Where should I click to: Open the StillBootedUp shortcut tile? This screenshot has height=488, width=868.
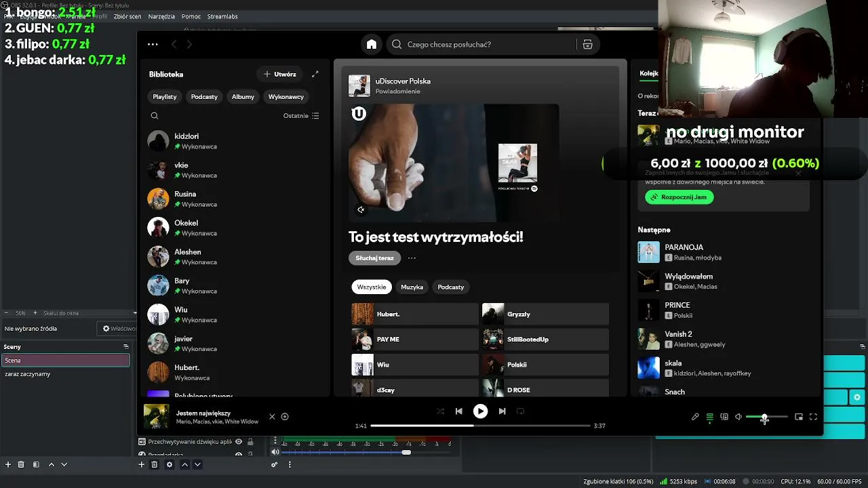(x=545, y=340)
